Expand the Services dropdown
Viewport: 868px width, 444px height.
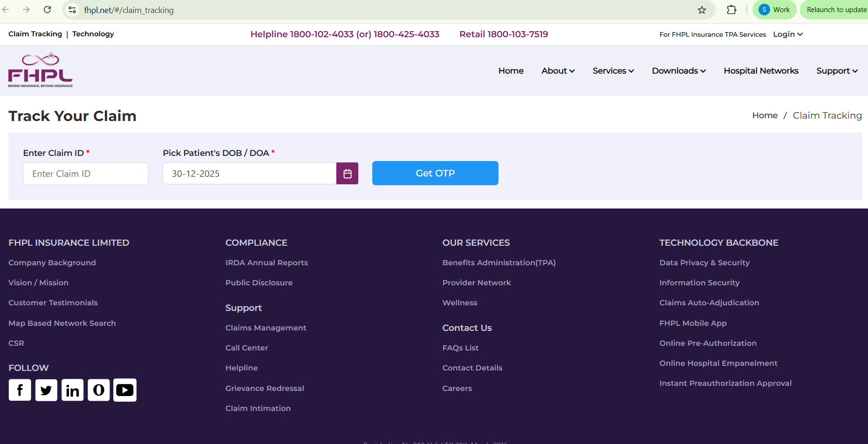(x=613, y=71)
